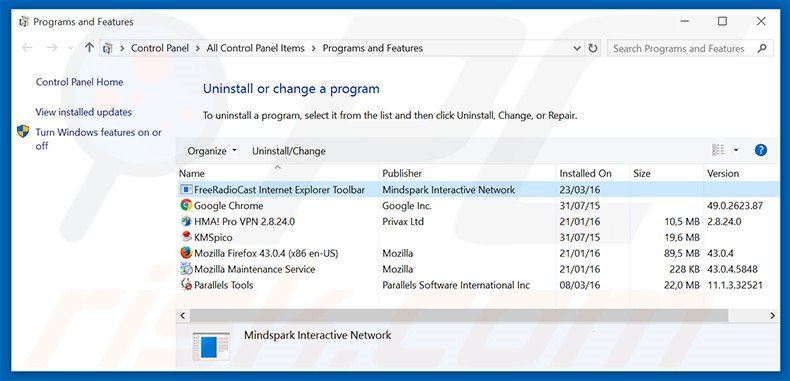The image size is (790, 381).
Task: Sort by the Name column header
Action: (x=278, y=173)
